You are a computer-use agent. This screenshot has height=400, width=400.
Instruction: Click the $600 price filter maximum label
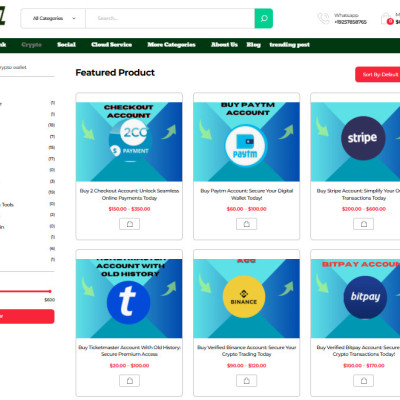tap(50, 300)
